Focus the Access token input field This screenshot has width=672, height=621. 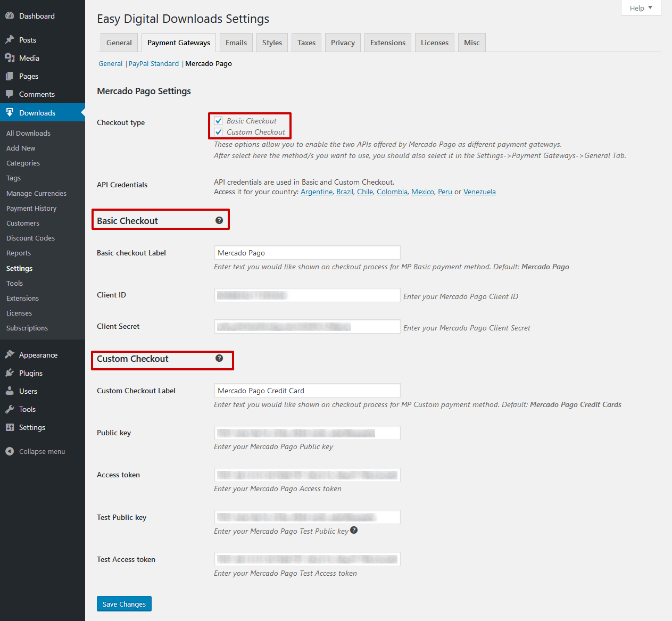point(307,475)
